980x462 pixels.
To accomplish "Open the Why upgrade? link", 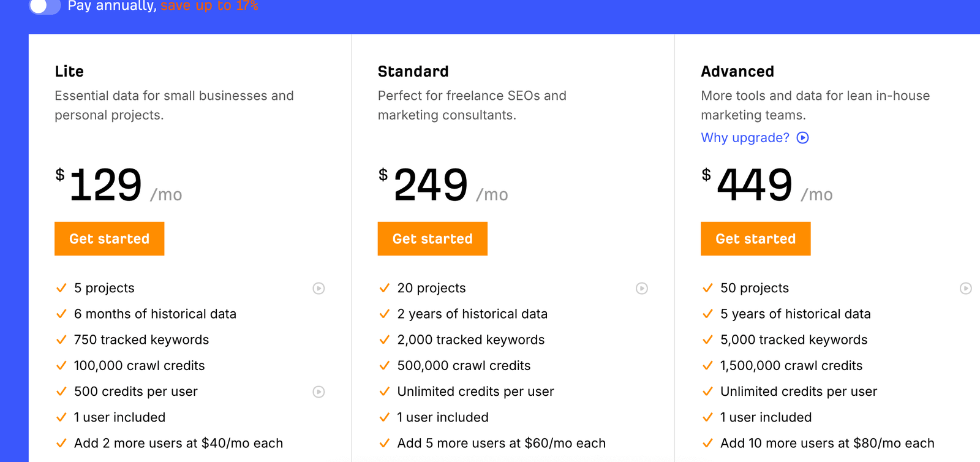I will pos(745,138).
